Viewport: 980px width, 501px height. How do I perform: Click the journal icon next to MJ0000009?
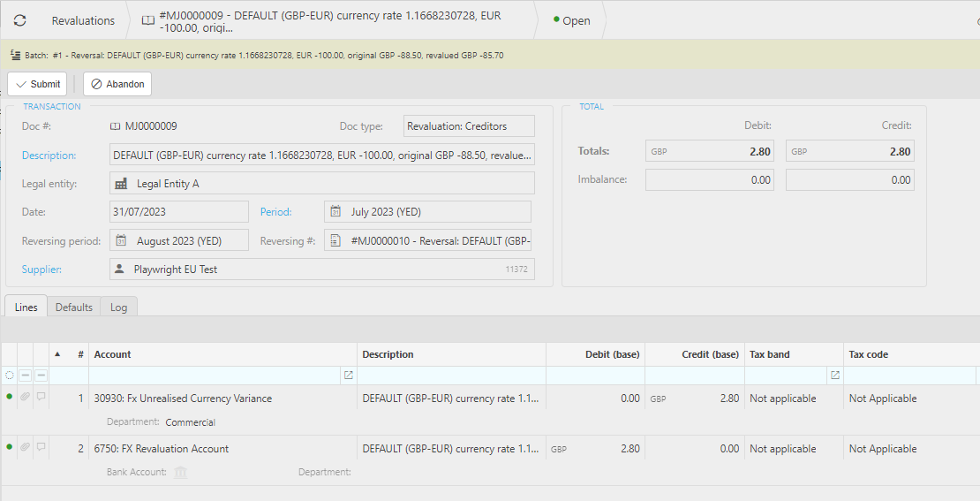115,126
